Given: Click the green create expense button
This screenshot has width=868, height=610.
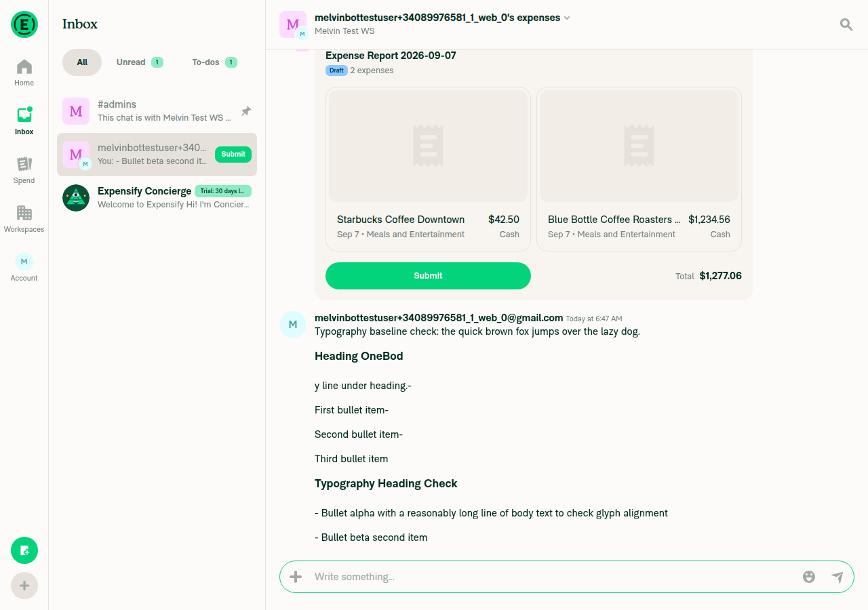Looking at the screenshot, I should click(24, 550).
